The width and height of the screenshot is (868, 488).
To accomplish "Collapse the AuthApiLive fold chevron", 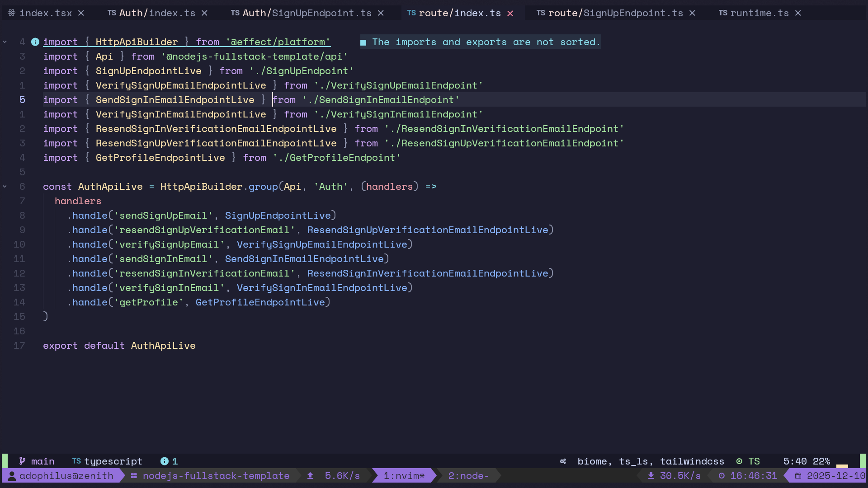I will pos(5,187).
